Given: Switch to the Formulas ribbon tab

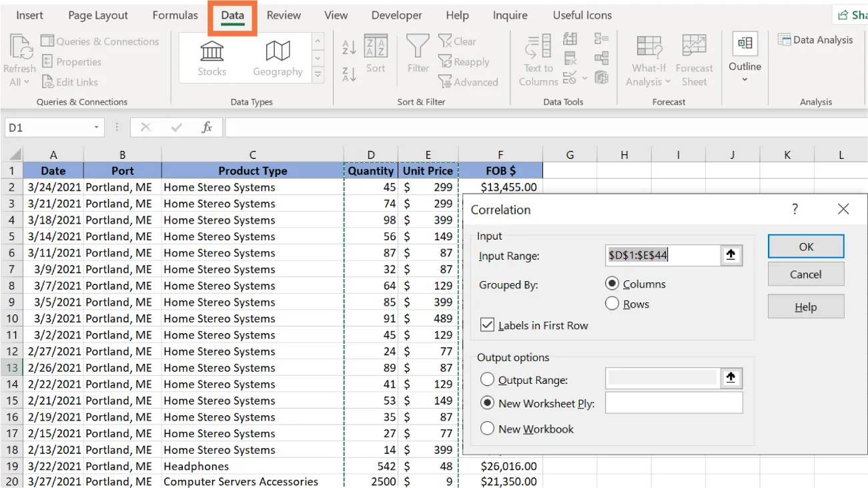Looking at the screenshot, I should (174, 15).
